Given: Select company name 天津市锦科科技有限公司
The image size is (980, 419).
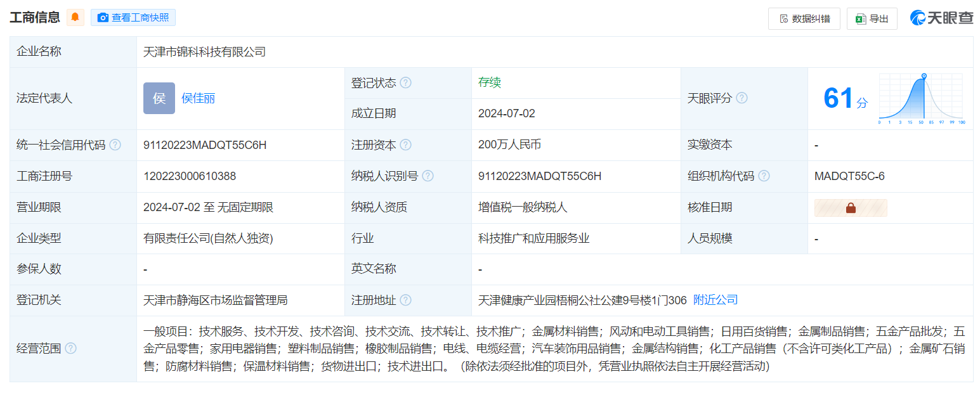Looking at the screenshot, I should pos(205,52).
